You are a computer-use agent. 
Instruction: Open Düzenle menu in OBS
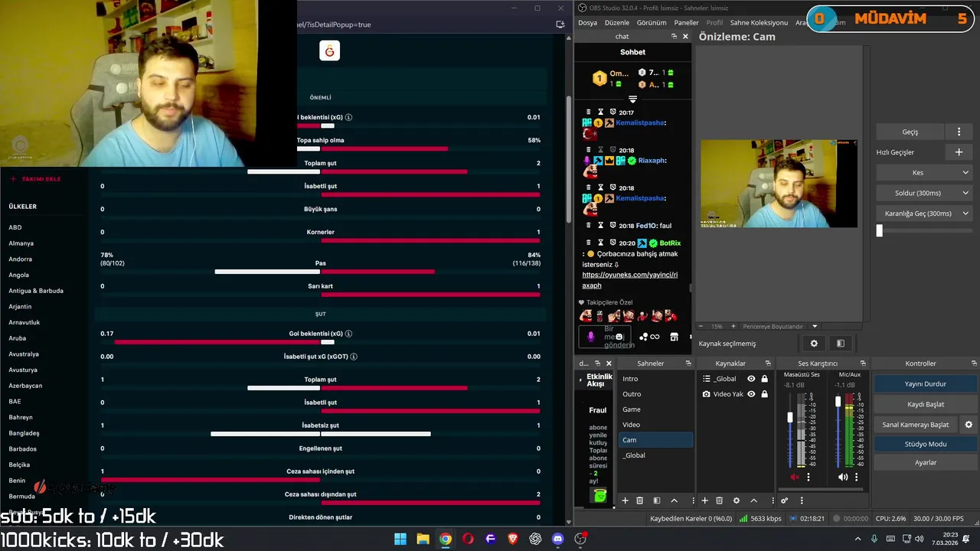click(617, 23)
